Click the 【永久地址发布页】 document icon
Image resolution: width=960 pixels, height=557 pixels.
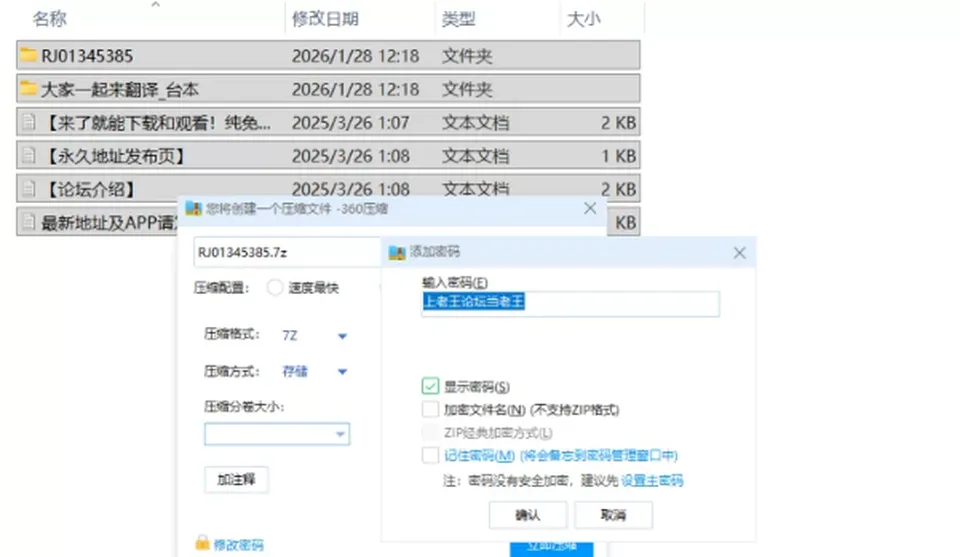tap(29, 155)
